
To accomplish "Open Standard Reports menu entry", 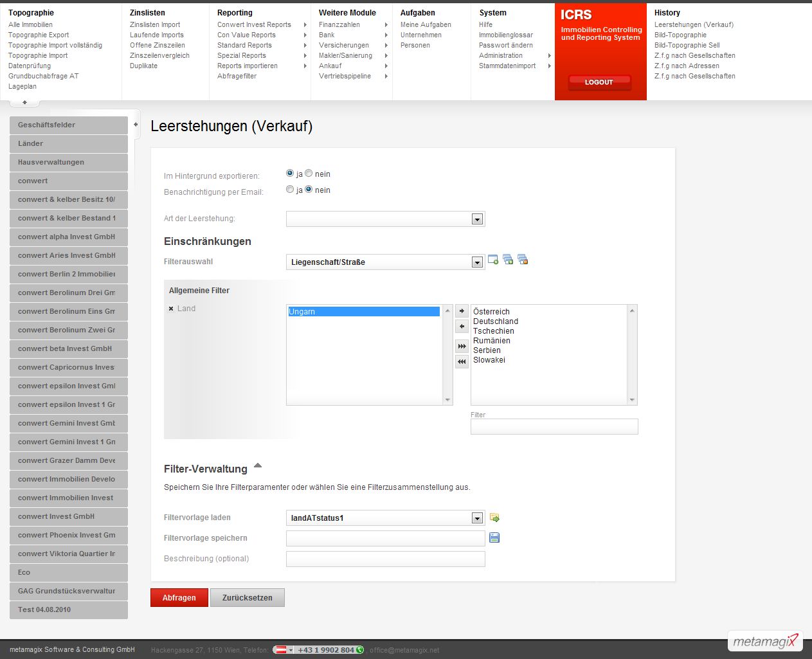I will coord(244,45).
